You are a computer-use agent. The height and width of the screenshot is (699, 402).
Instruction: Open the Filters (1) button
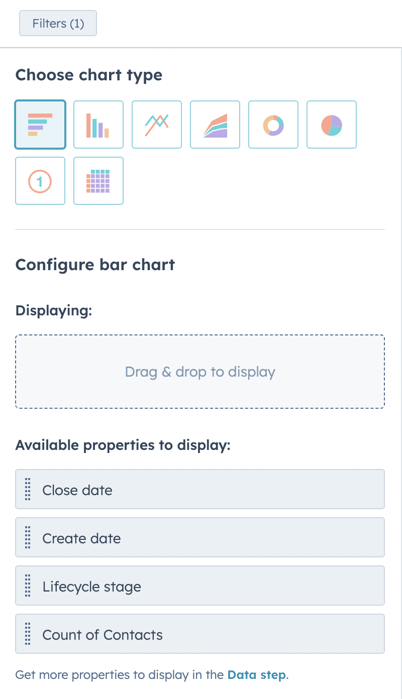[x=58, y=23]
